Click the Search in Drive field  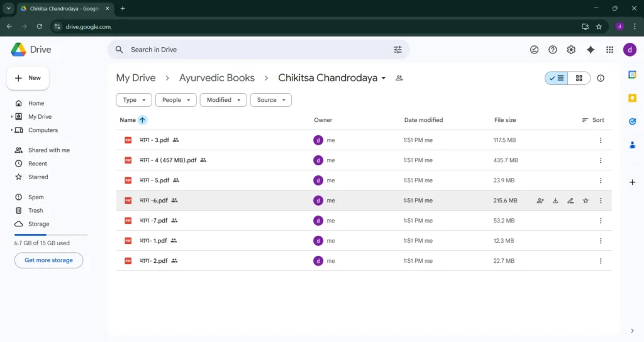click(252, 50)
